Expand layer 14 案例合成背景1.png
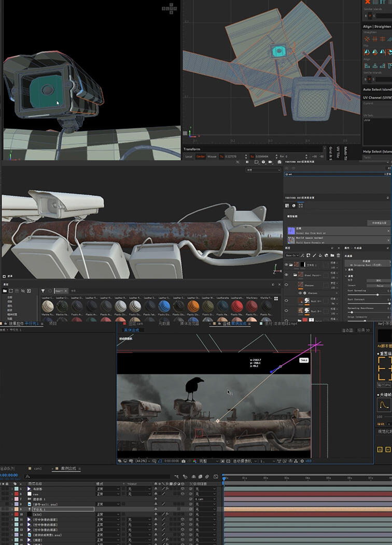Screen dimensions: 392x545 tap(12, 535)
